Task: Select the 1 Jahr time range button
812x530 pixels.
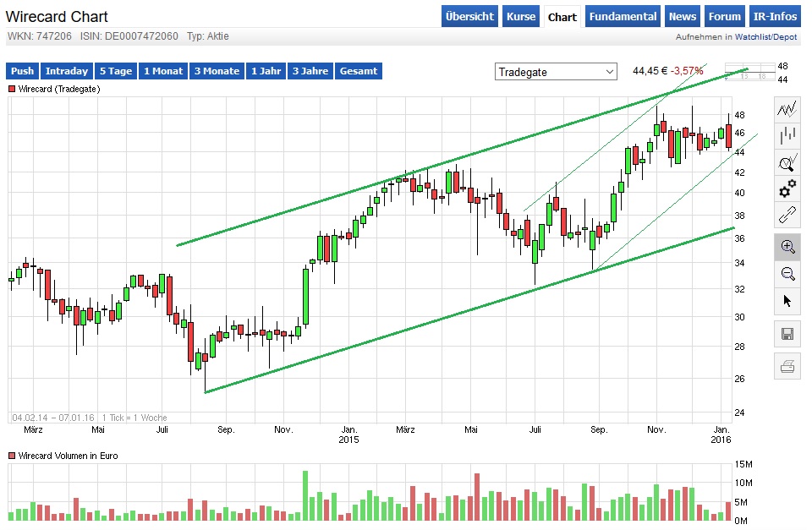Action: 266,71
